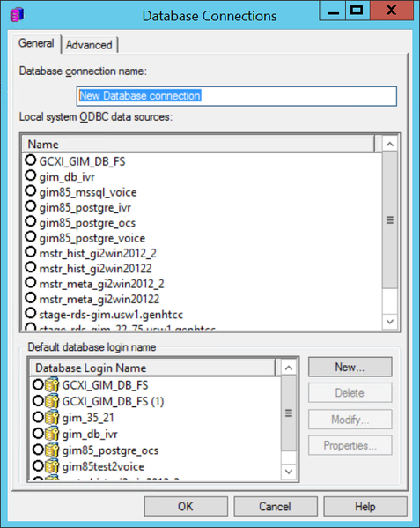Click key icon beside GCXI_GIM_DB_FS login
The height and width of the screenshot is (528, 420).
click(52, 385)
